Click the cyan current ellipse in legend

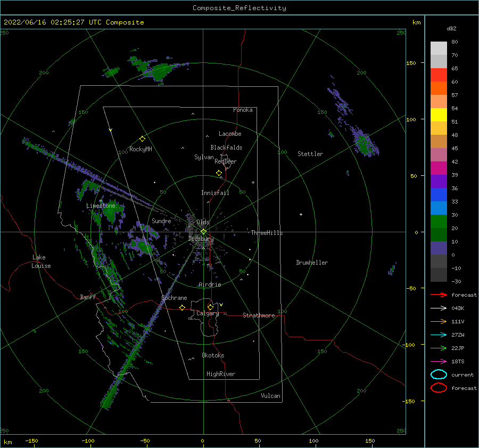439,374
